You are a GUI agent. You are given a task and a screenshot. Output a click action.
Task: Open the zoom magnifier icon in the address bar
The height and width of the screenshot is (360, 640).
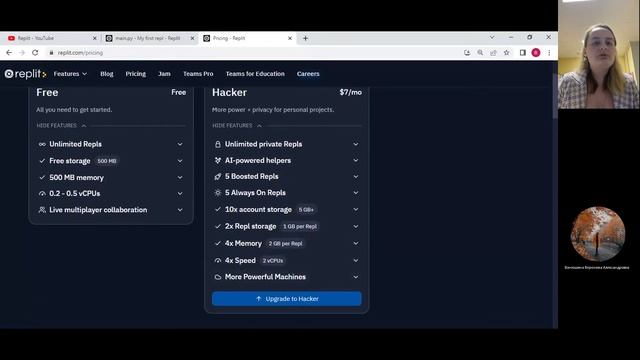(480, 53)
